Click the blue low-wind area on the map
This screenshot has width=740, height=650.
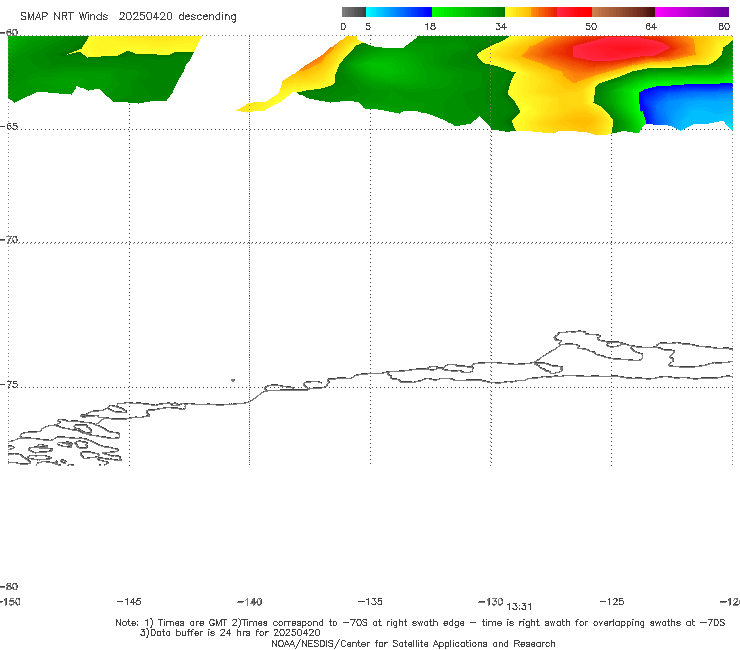[x=684, y=106]
